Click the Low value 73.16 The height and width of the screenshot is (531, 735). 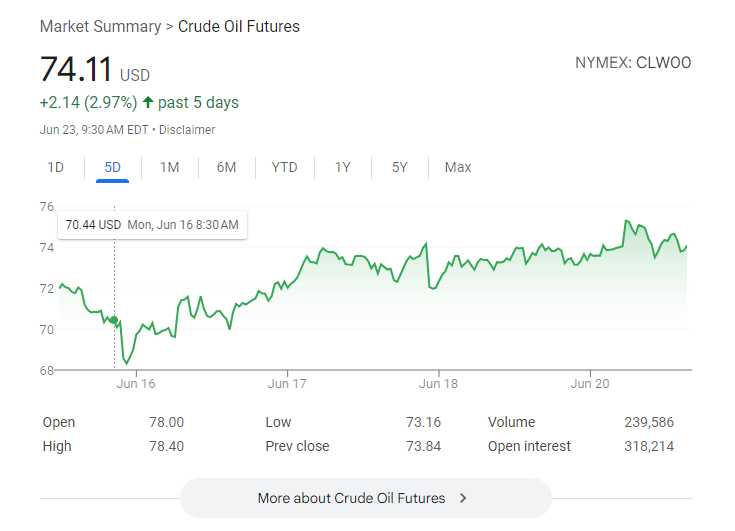(423, 422)
